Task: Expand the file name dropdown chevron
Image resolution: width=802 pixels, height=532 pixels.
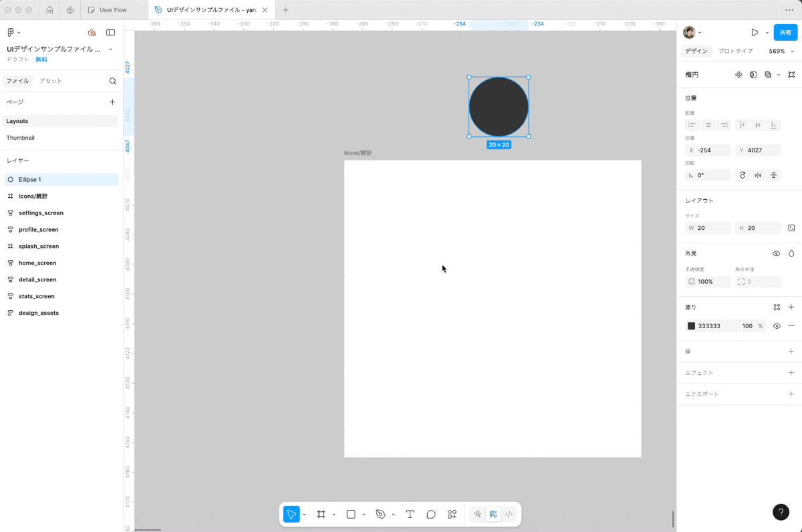Action: pos(110,49)
